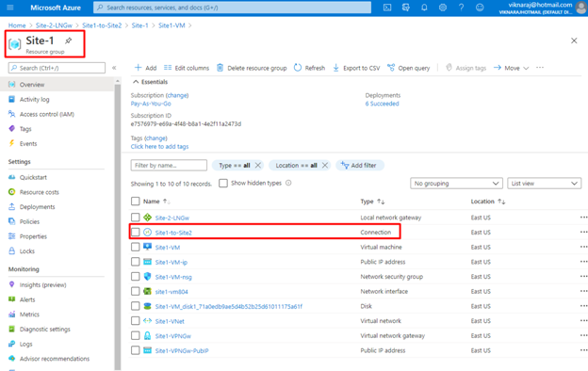
Task: Click the user account avatar
Action: pyautogui.click(x=580, y=8)
